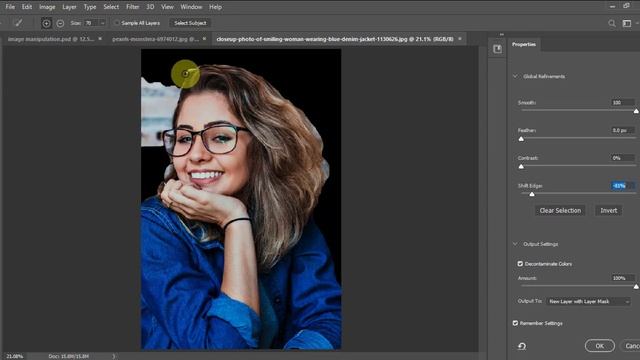Click the Invert button
Viewport: 640px width, 360px height.
tap(608, 211)
